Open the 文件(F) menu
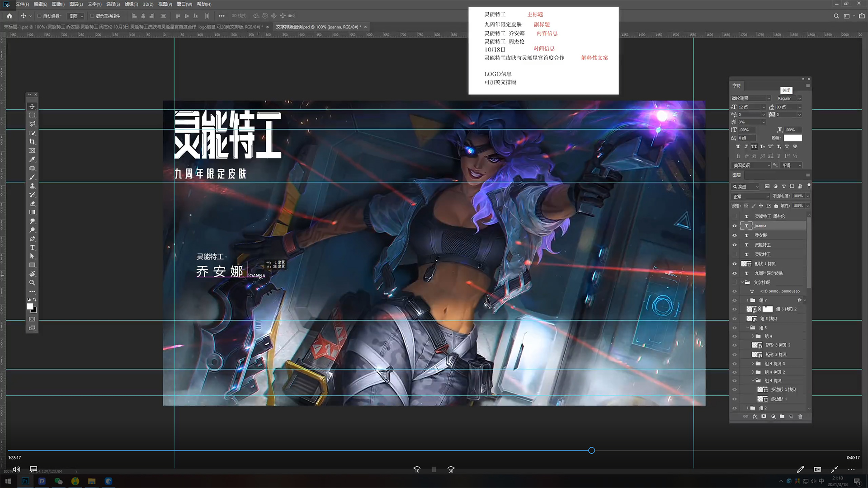The image size is (868, 488). coord(22,4)
